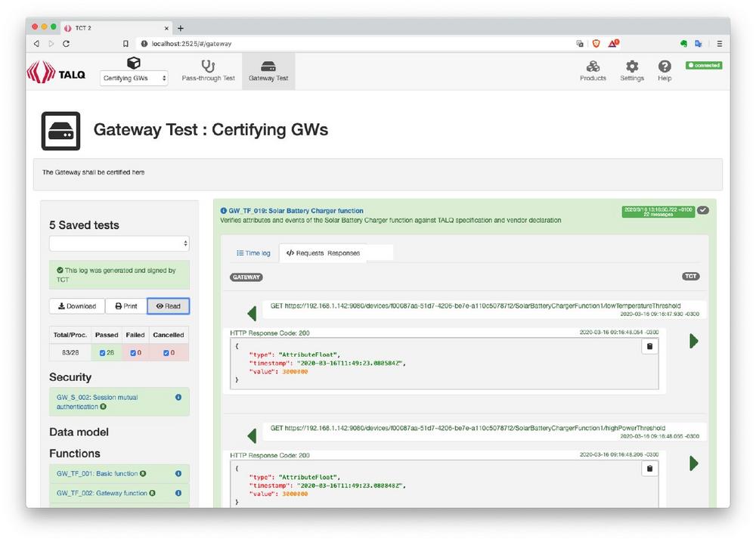The image size is (756, 542).
Task: Click left arrow beside highPowerThreshold request
Action: point(252,436)
